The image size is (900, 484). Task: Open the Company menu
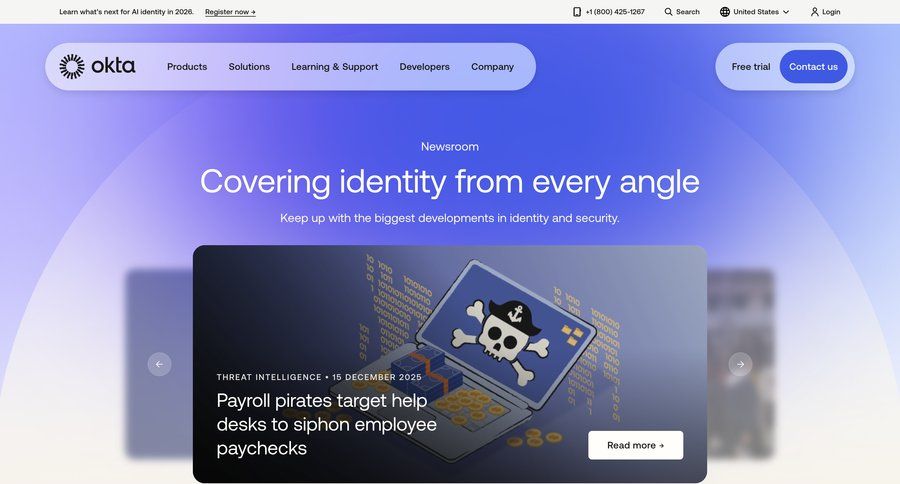click(x=492, y=67)
